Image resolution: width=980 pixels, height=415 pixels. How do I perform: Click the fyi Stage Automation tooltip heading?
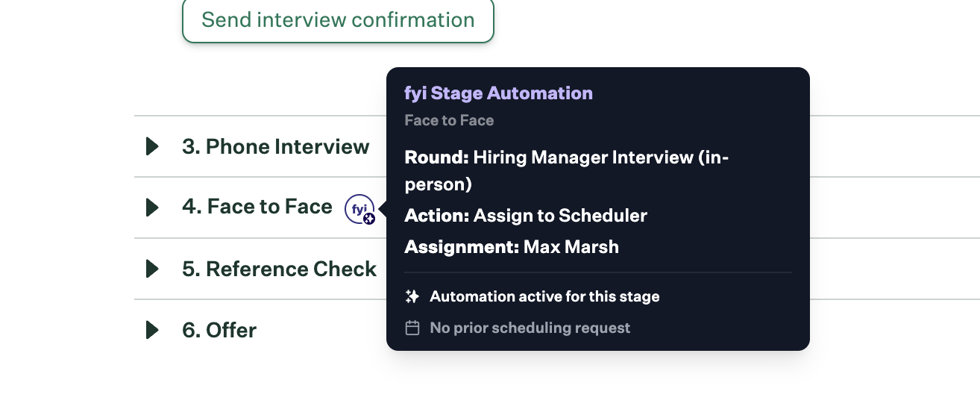[498, 93]
